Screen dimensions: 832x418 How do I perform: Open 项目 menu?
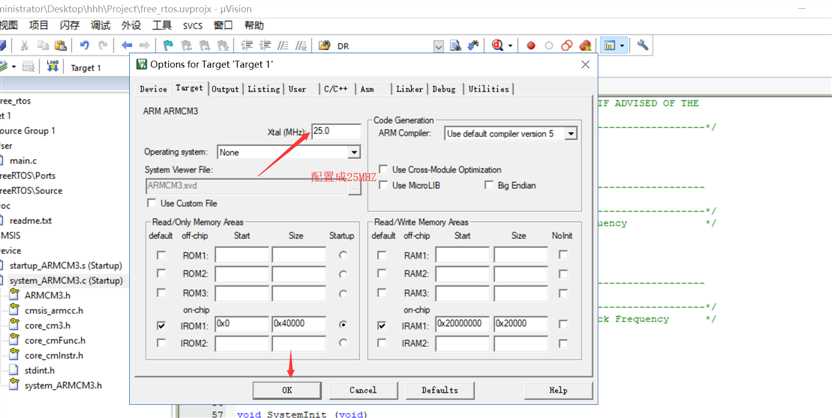click(39, 25)
